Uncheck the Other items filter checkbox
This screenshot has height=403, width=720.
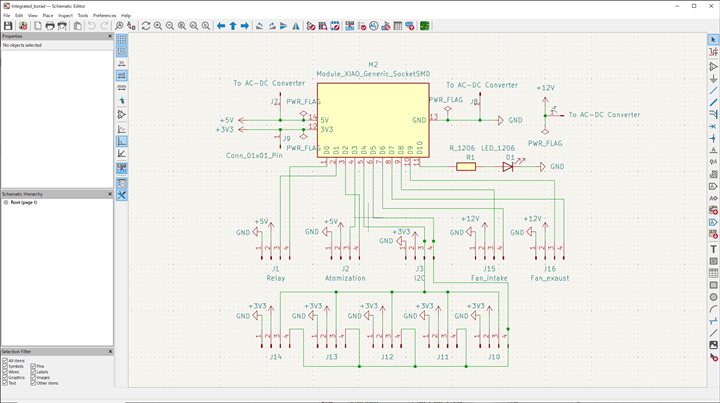(x=33, y=383)
